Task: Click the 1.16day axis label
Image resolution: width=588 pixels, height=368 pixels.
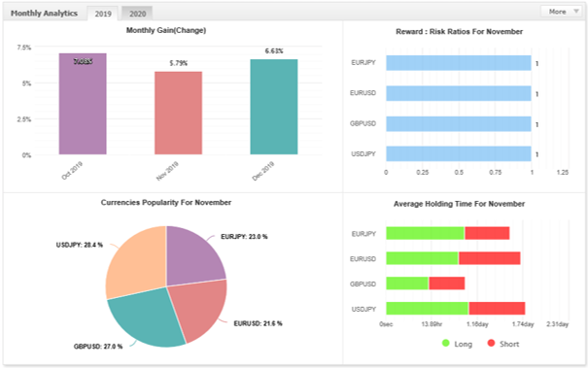Action: 477,324
